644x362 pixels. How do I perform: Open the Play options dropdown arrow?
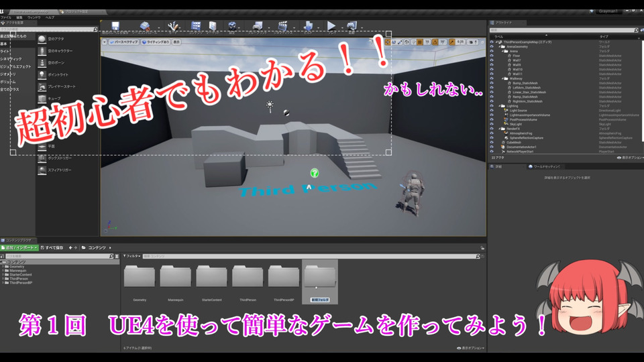(x=341, y=27)
